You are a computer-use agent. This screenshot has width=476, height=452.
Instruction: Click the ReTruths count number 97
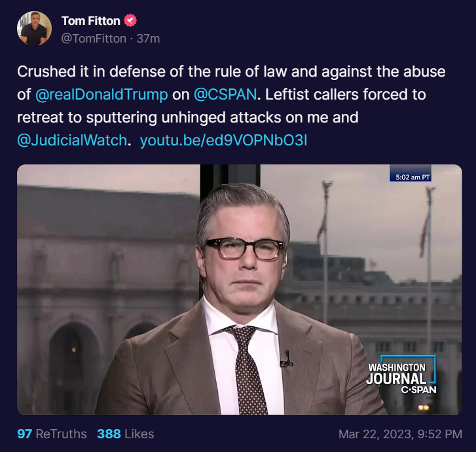(x=24, y=434)
